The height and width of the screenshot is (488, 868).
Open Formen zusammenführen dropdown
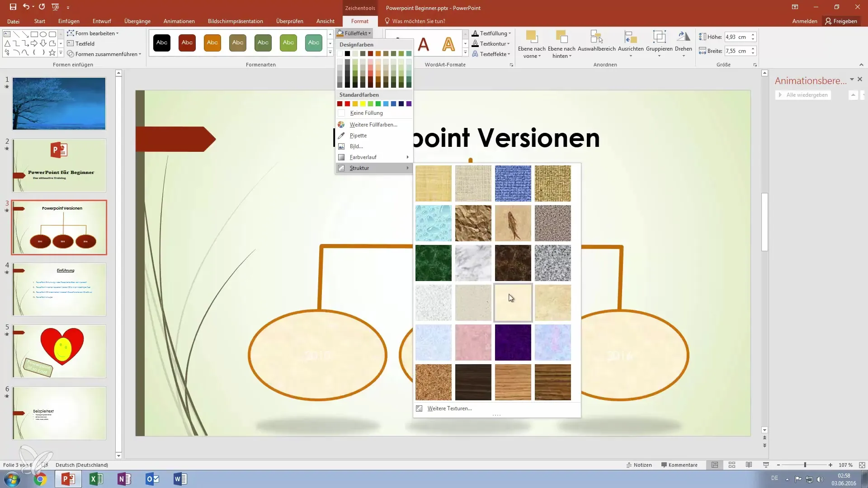[104, 54]
